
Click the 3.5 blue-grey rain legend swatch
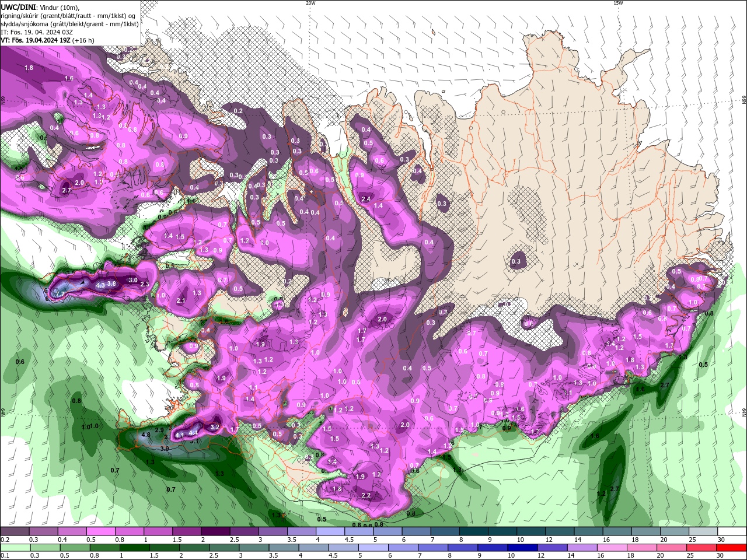pyautogui.click(x=284, y=548)
